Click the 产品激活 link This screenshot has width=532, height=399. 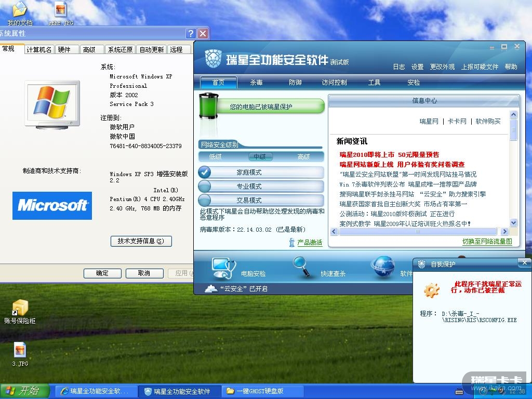point(310,242)
